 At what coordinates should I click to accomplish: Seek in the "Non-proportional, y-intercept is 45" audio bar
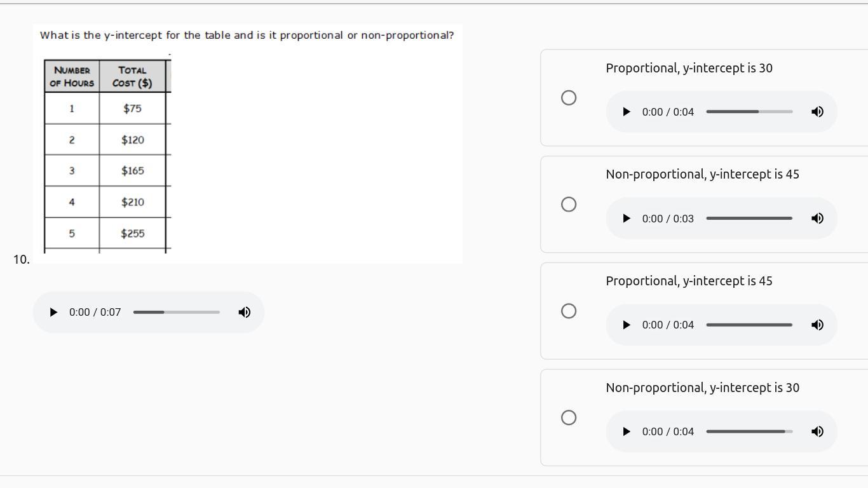coord(749,219)
